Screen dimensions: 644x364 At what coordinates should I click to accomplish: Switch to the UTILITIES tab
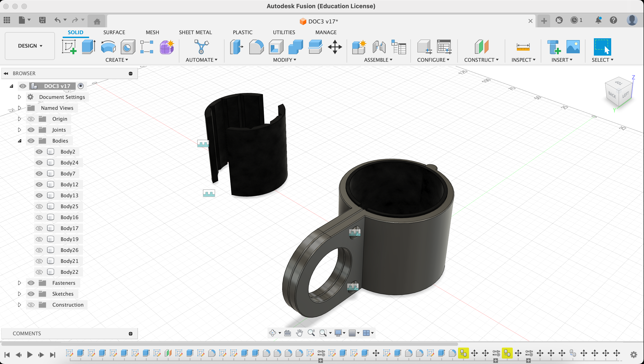pos(284,32)
